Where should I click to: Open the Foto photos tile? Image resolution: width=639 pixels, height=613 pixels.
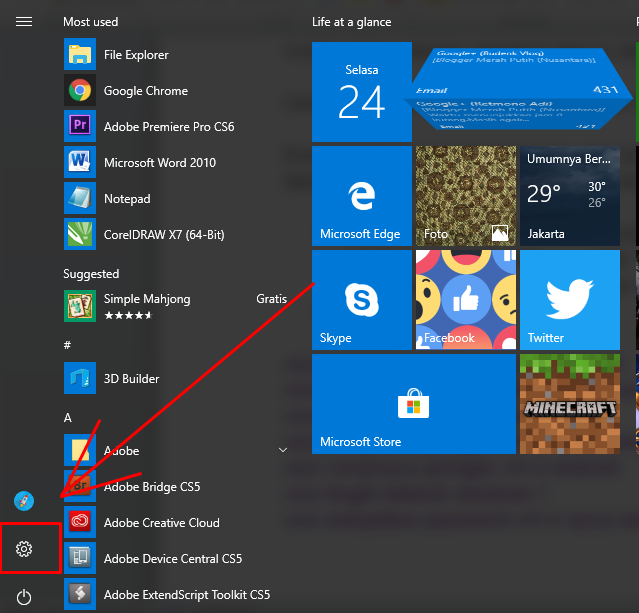(x=466, y=196)
